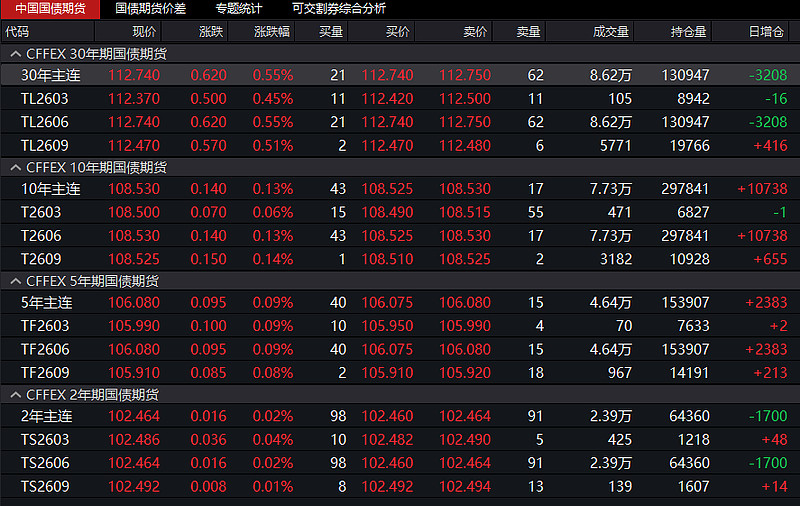Screen dimensions: 800x506
Task: Click TF2603 volume 70
Action: (623, 326)
